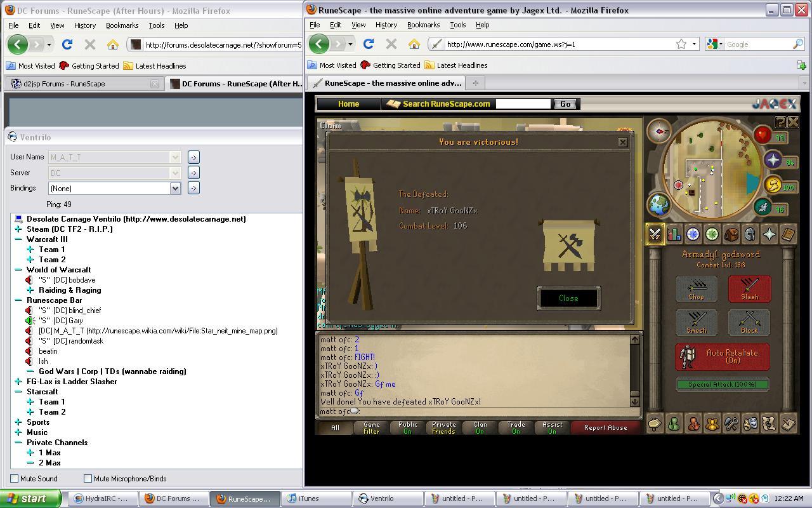Open Bookmarks menu in RuneScape Firefox window

pos(423,25)
